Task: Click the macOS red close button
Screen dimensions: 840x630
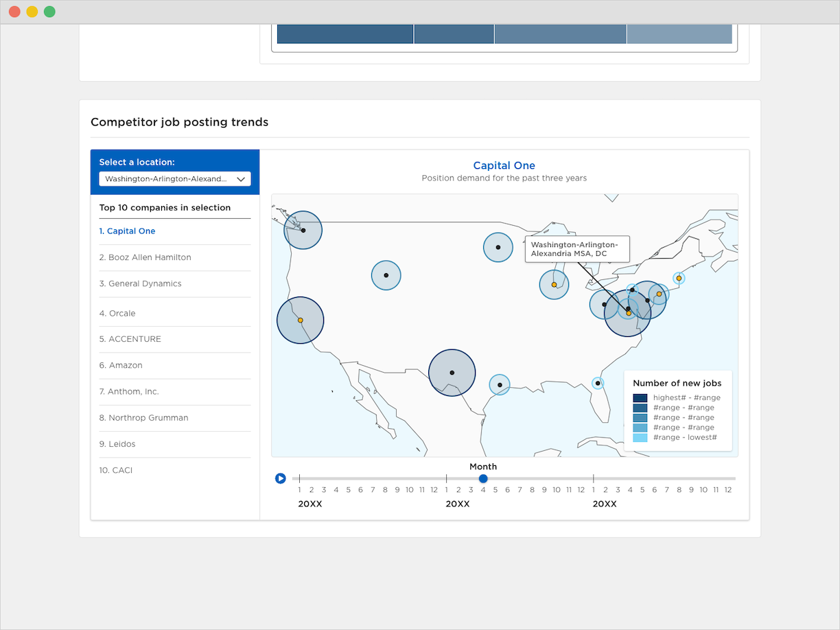Action: [14, 12]
